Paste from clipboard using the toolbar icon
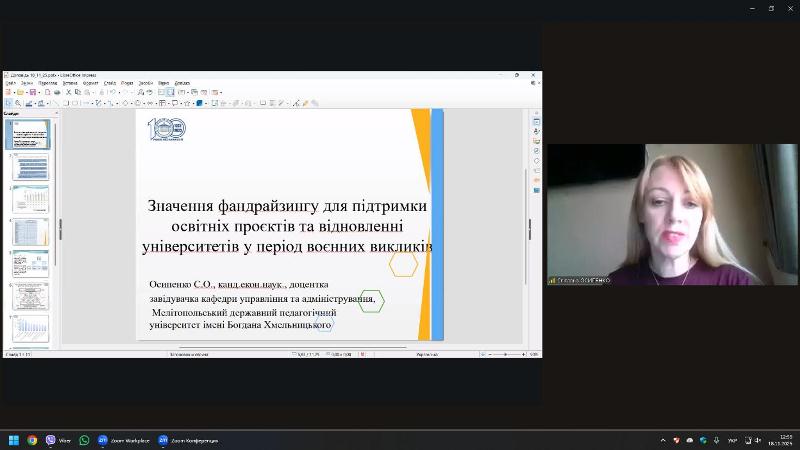This screenshot has width=800, height=450. 87,92
